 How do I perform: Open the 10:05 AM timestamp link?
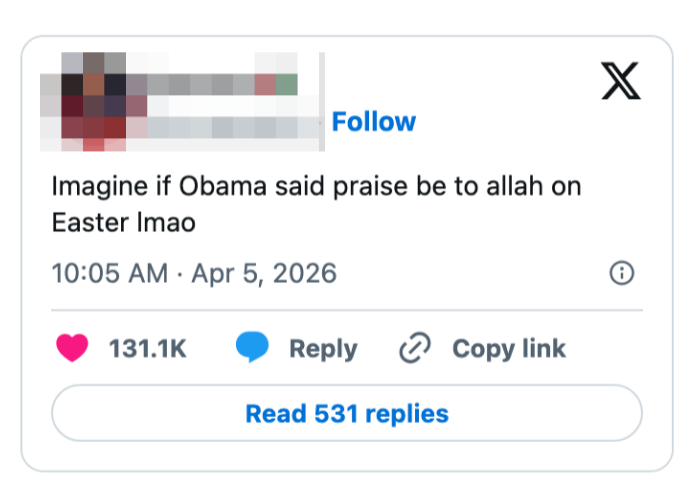pyautogui.click(x=109, y=273)
